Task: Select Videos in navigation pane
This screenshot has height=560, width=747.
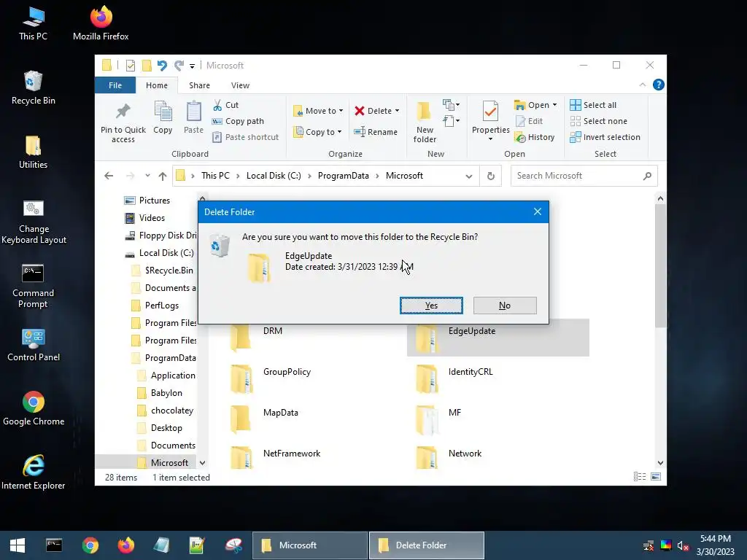Action: [152, 217]
